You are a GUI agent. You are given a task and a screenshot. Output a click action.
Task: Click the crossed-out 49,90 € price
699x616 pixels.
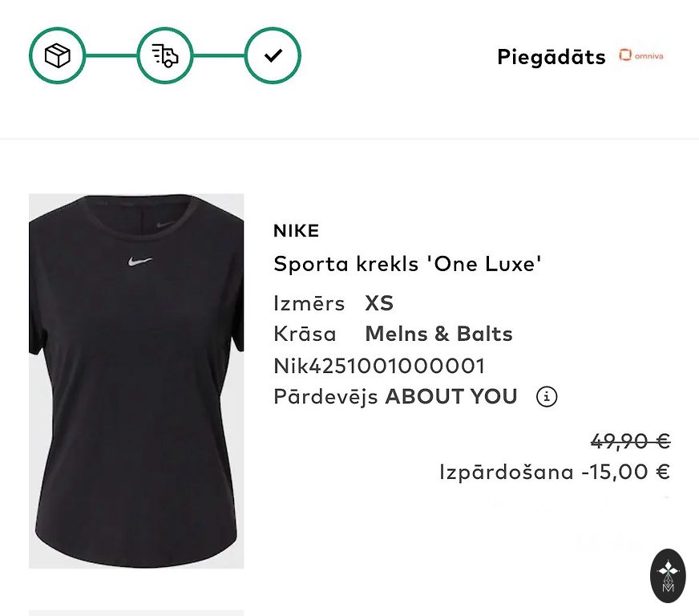pyautogui.click(x=630, y=440)
